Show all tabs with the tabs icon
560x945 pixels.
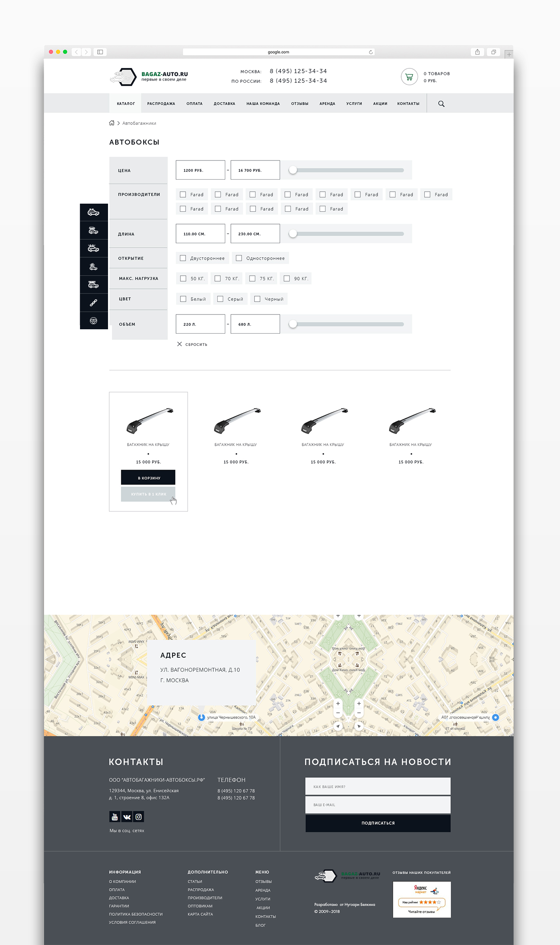click(x=494, y=52)
